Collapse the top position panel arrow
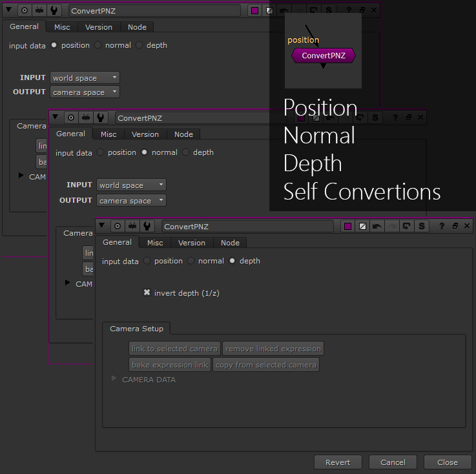This screenshot has width=476, height=474. 9,10
